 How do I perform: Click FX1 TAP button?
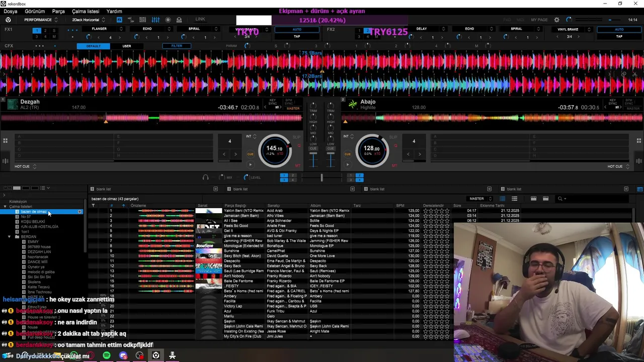(x=297, y=36)
